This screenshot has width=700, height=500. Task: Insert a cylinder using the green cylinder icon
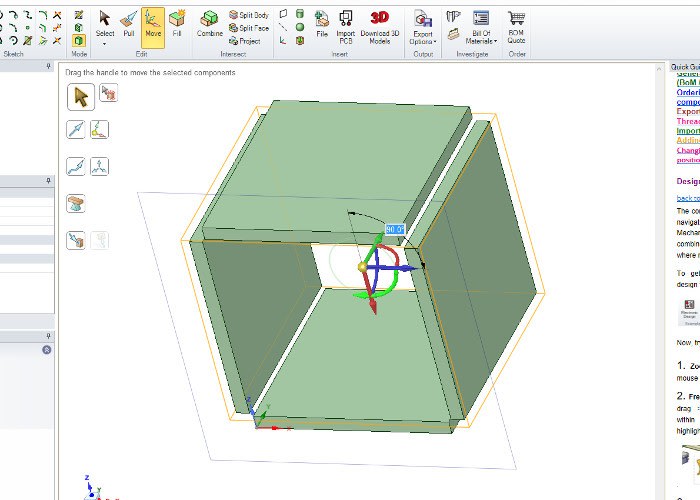coord(300,14)
